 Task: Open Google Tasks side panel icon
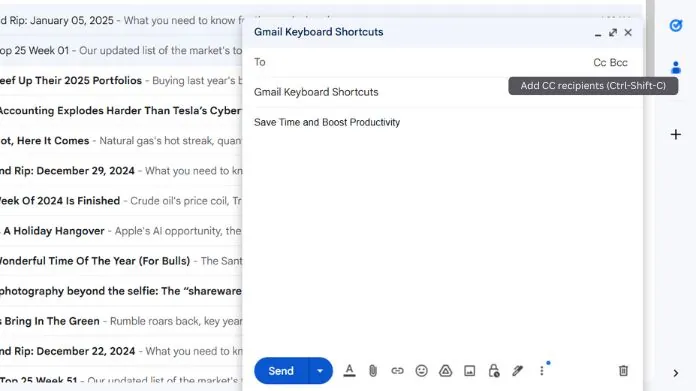coord(676,26)
